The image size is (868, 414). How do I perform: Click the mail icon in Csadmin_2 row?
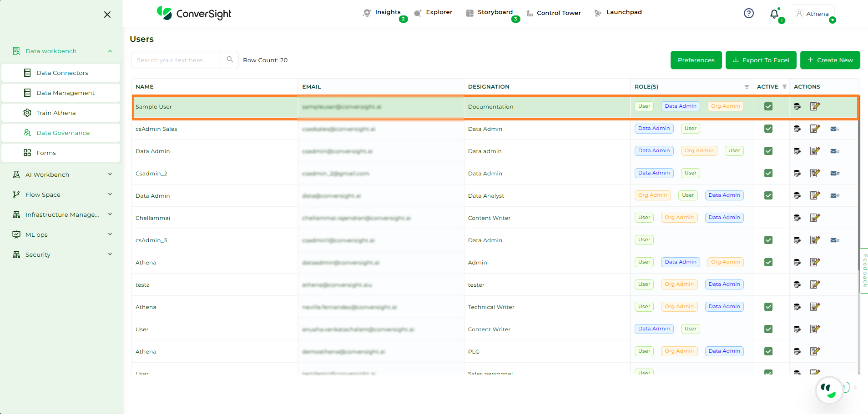pyautogui.click(x=834, y=173)
